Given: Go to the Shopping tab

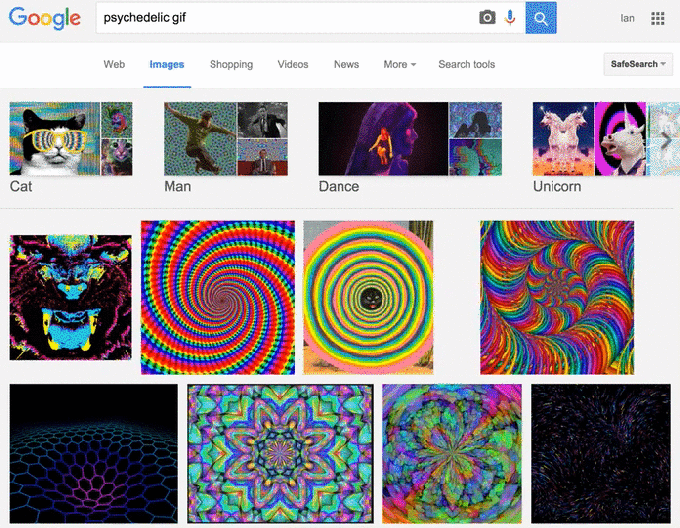Looking at the screenshot, I should tap(231, 65).
